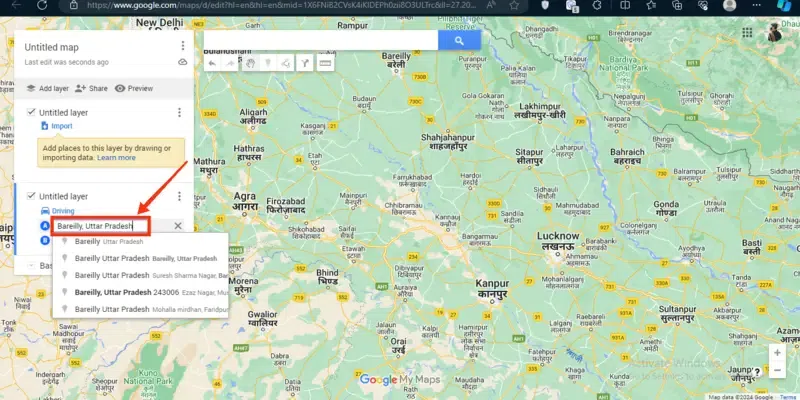Pick the Bareilly 243006 Ezaz Nagar suggestion
Viewport: 800px width, 400px height.
[140, 292]
